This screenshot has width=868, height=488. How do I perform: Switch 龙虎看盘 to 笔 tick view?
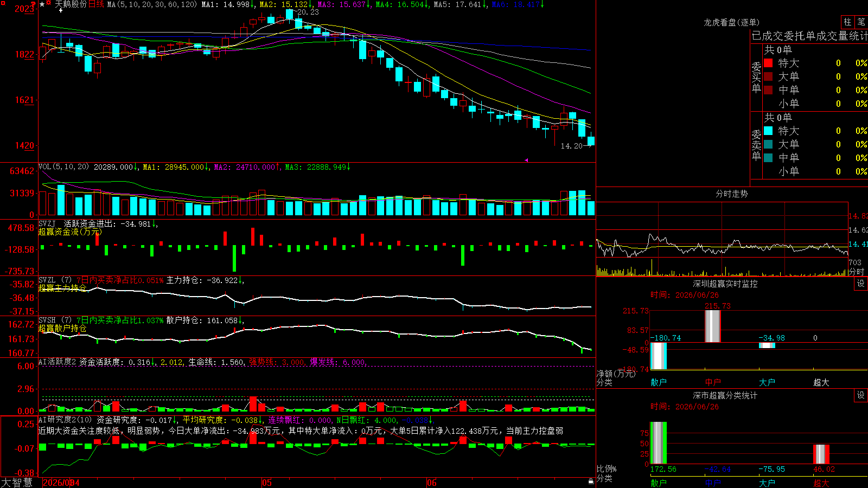pos(861,22)
